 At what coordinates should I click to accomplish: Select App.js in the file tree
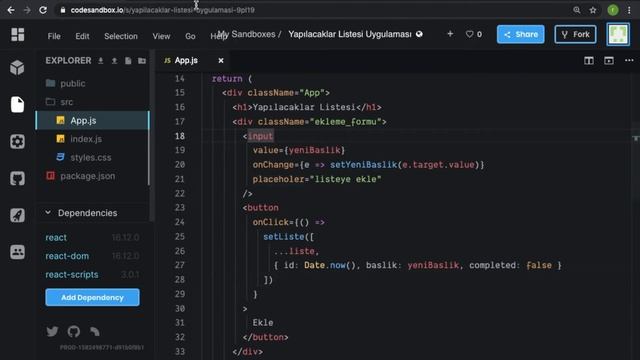(92, 120)
